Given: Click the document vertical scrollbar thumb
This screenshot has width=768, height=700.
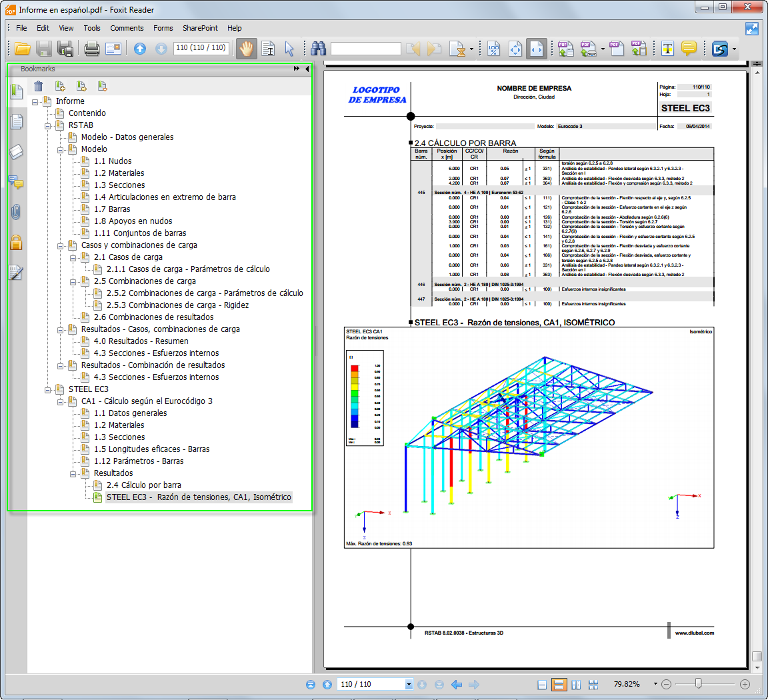Looking at the screenshot, I should tap(757, 656).
